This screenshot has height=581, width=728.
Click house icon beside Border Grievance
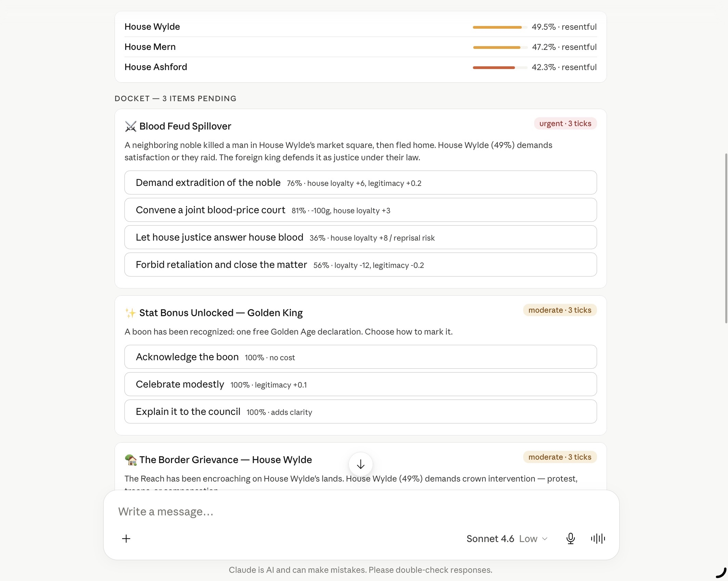tap(130, 460)
